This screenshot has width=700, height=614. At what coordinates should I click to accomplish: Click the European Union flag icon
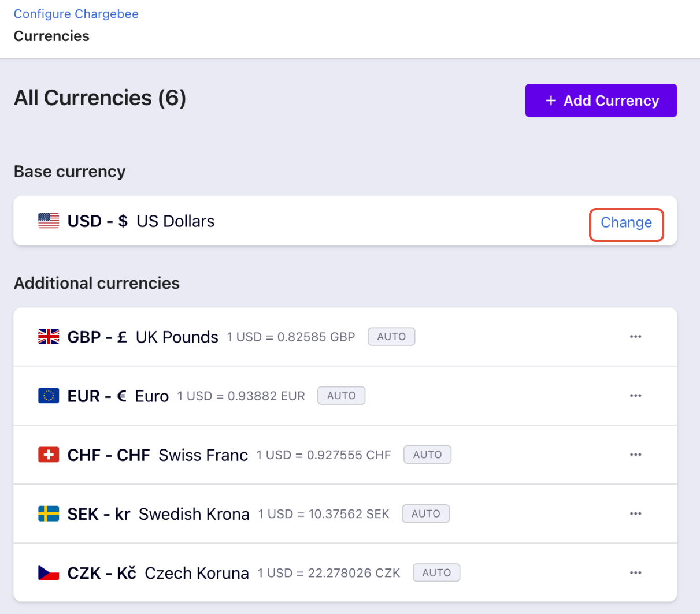pyautogui.click(x=49, y=396)
